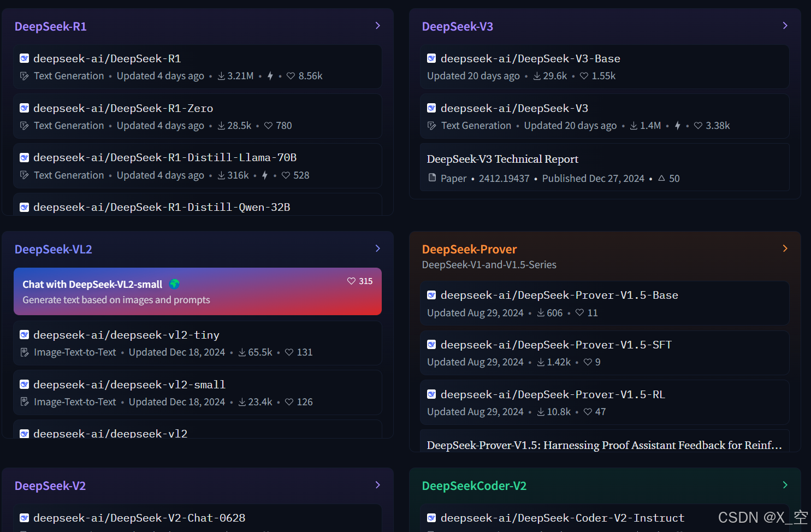811x532 pixels.
Task: Open deepseek-ai/deepseek-vl2-tiny model
Action: pos(197,343)
